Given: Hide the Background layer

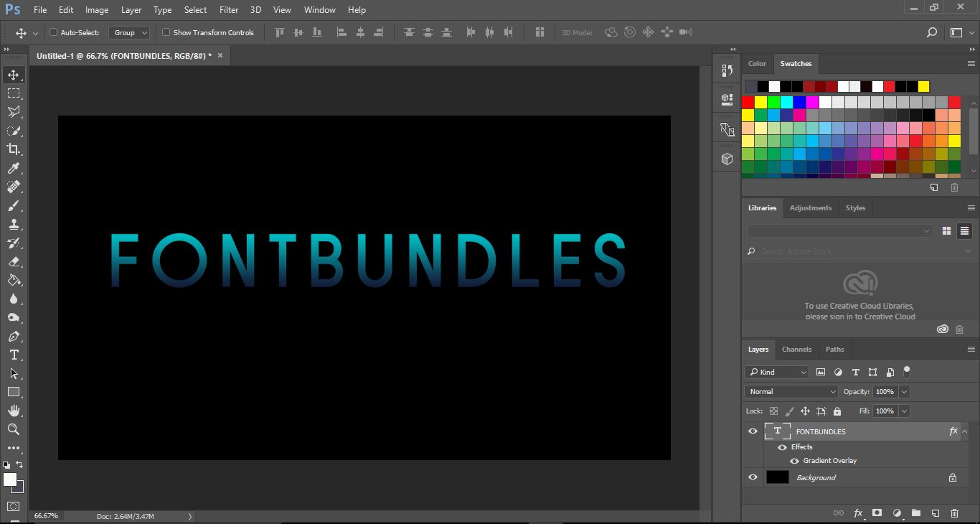Looking at the screenshot, I should click(x=753, y=477).
